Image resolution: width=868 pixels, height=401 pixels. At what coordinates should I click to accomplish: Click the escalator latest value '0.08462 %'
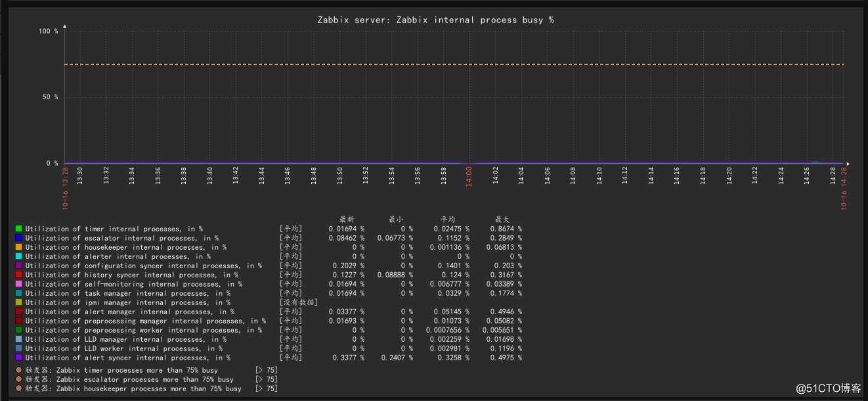pyautogui.click(x=346, y=238)
